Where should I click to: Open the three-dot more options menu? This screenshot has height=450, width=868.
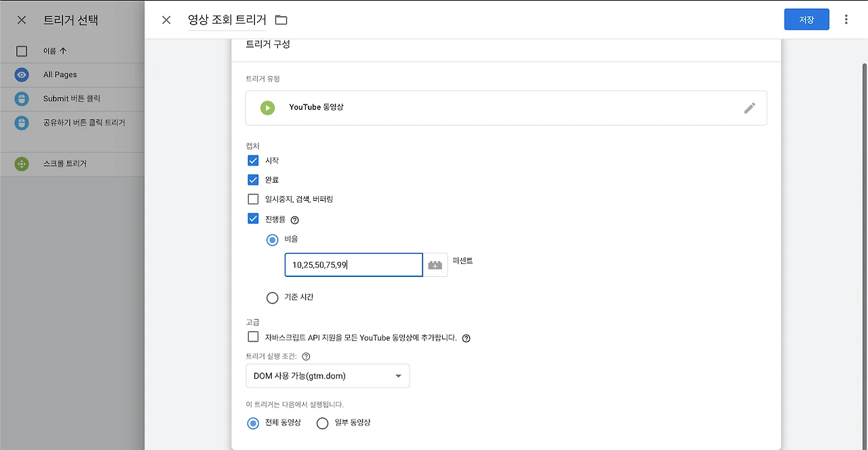click(846, 20)
